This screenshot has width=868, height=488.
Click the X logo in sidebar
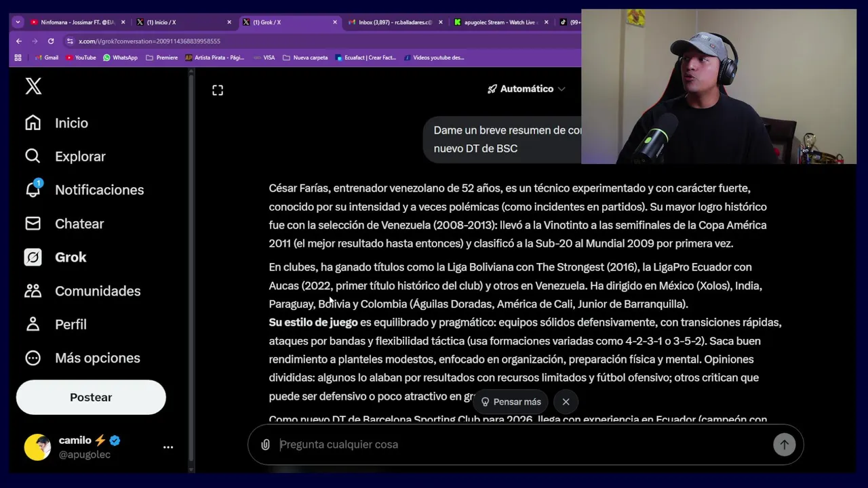[33, 86]
